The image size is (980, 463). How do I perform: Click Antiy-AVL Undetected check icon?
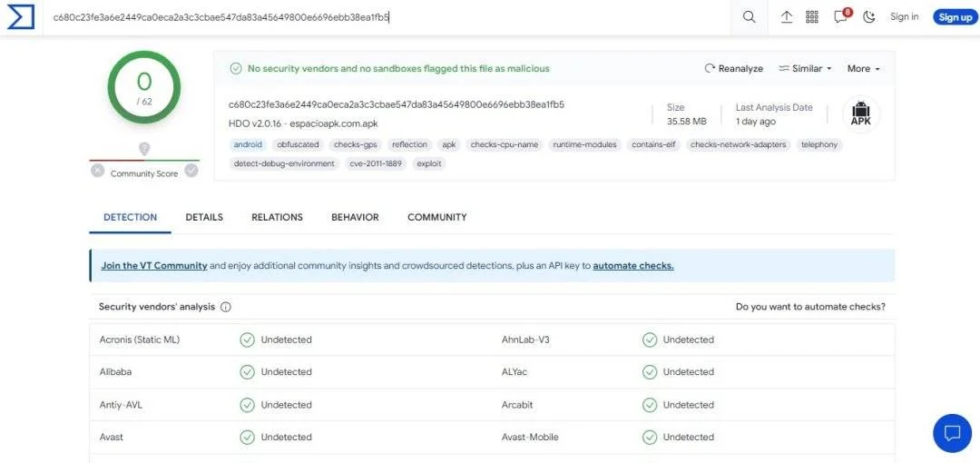(x=247, y=405)
